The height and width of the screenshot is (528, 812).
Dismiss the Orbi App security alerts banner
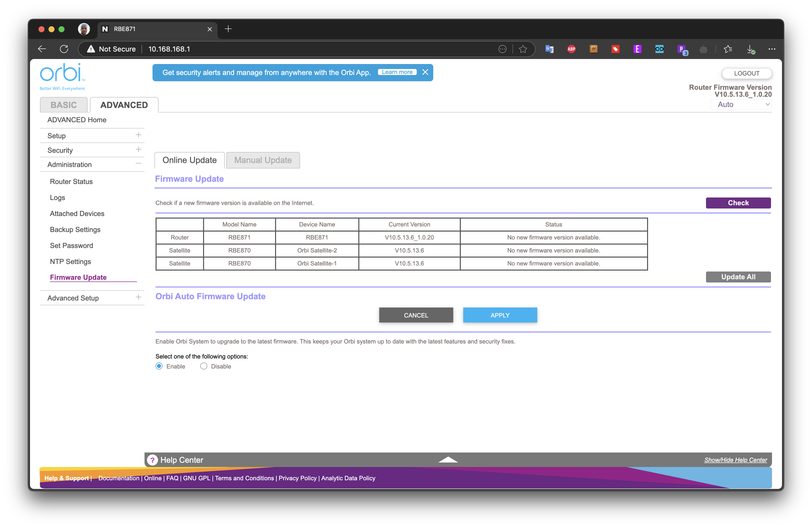(425, 72)
